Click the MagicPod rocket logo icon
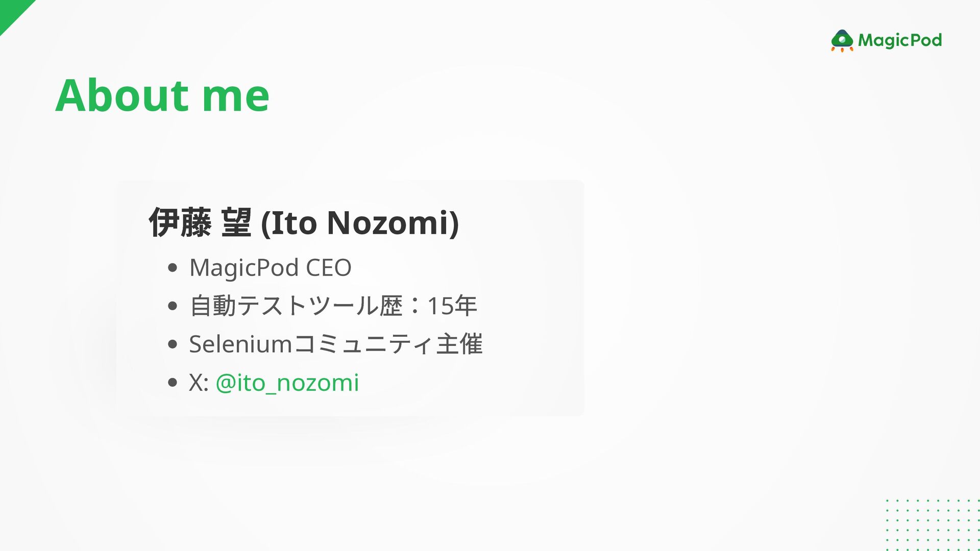The image size is (980, 551). pyautogui.click(x=842, y=41)
